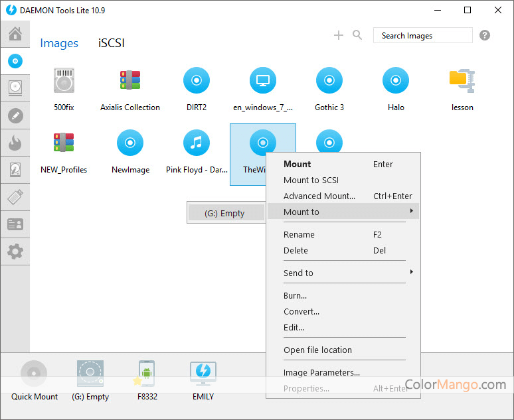Screen dimensions: 514x420
Task: Select Burn... in the context menu
Action: pyautogui.click(x=295, y=295)
